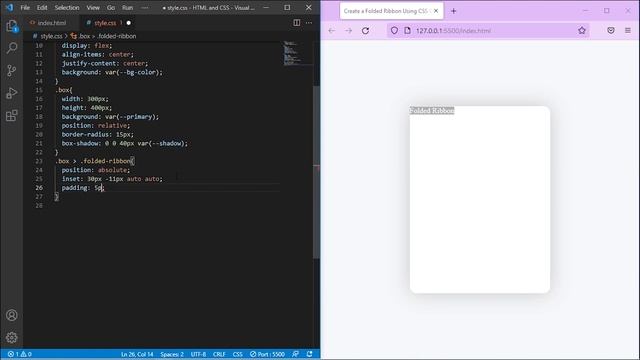Viewport: 640px width, 360px height.
Task: Stop Live Server on Port 5500
Action: pyautogui.click(x=267, y=354)
